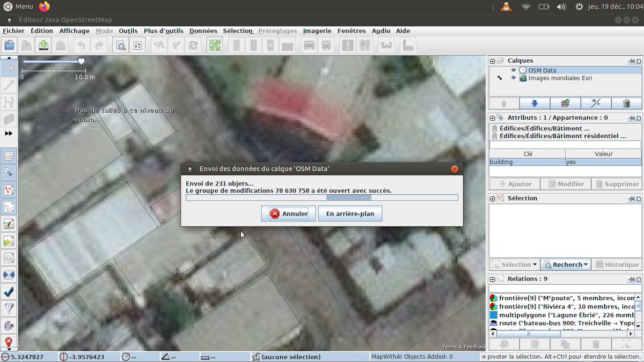
Task: Click the Open file toolbar icon
Action: click(x=9, y=46)
